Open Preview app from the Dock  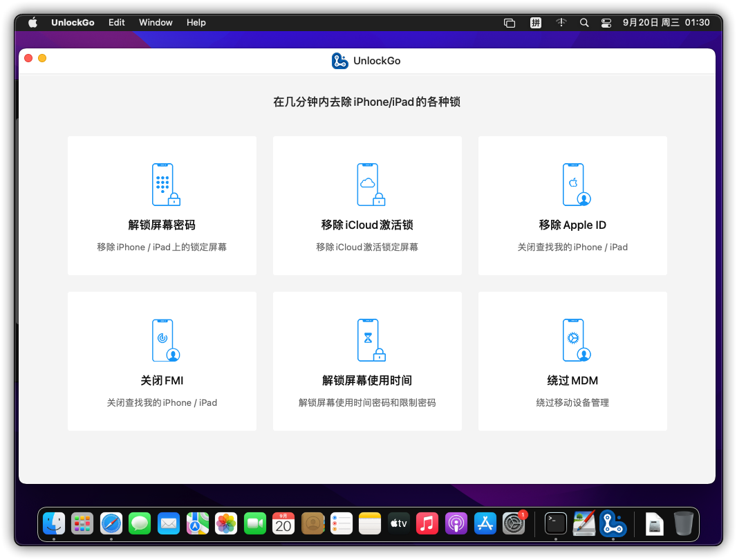pyautogui.click(x=584, y=523)
